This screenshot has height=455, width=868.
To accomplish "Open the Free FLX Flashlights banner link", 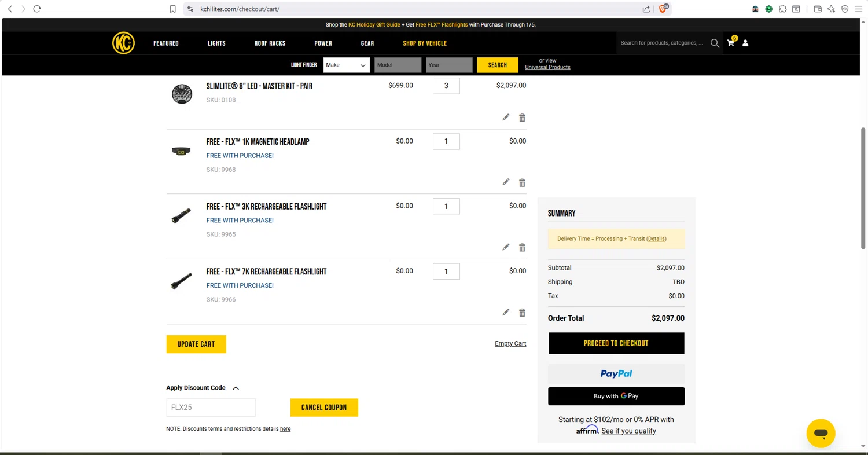I will (442, 25).
